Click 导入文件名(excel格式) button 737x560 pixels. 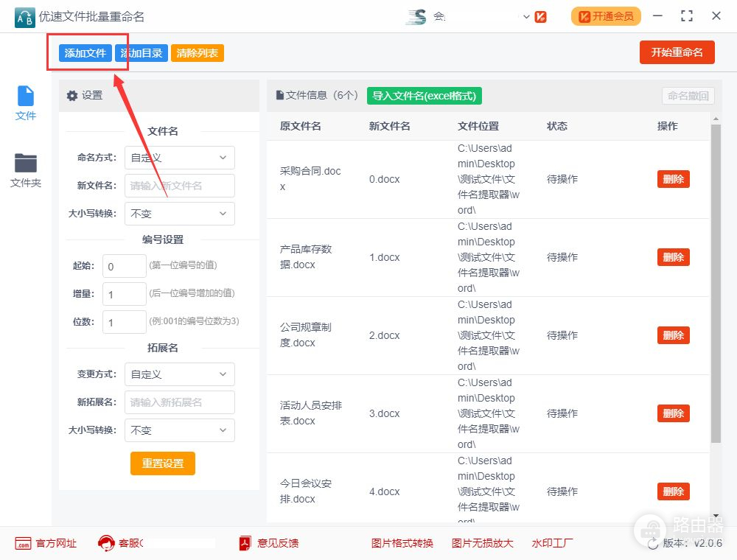coord(424,96)
